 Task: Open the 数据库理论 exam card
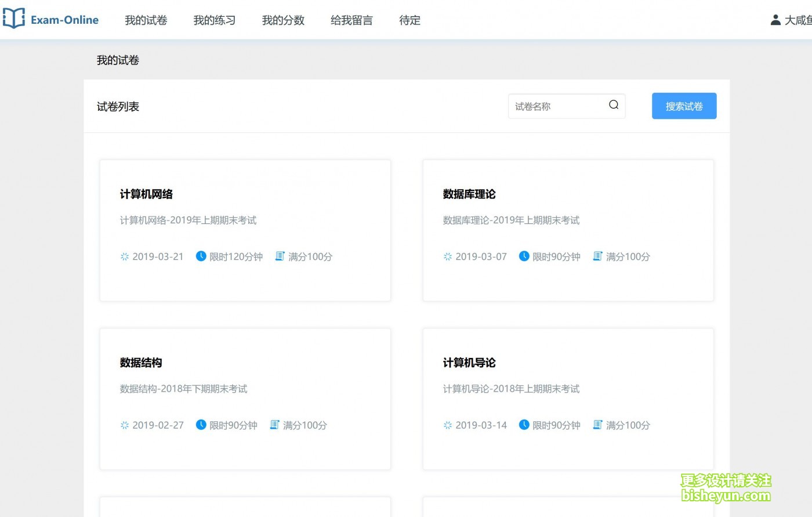pos(568,230)
